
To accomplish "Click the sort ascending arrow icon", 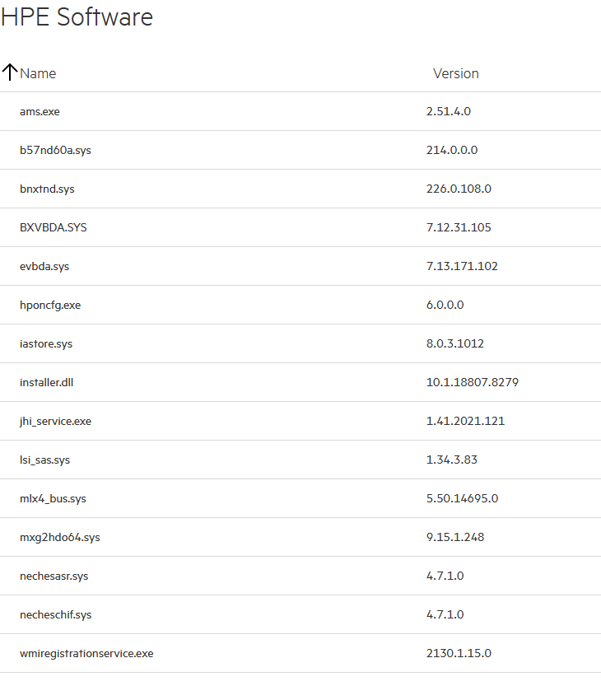I will coord(9,72).
